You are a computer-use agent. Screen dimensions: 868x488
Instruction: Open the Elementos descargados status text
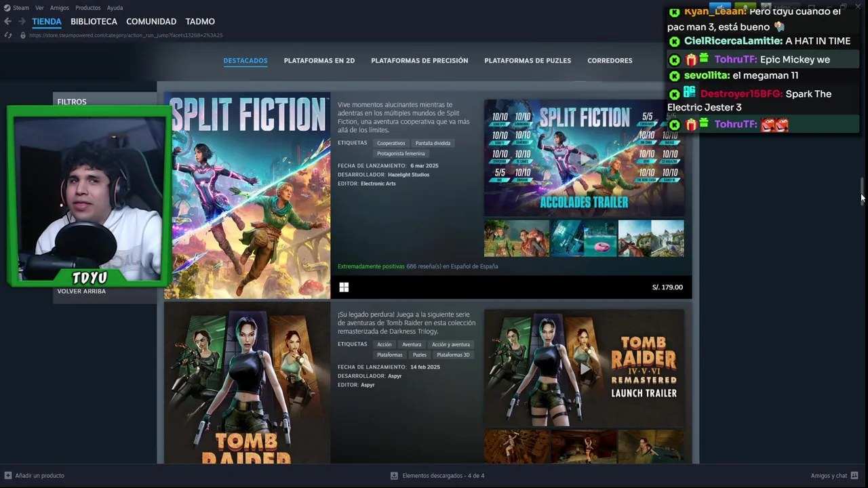tap(443, 476)
